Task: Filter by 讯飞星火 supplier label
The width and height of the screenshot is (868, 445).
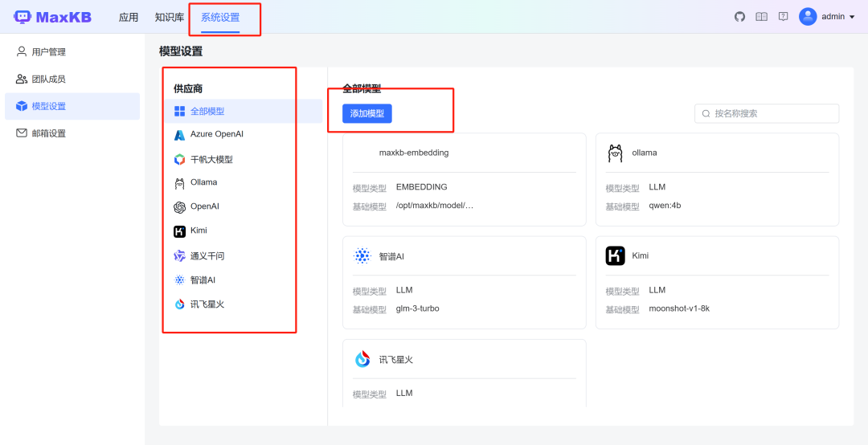Action: pos(207,304)
